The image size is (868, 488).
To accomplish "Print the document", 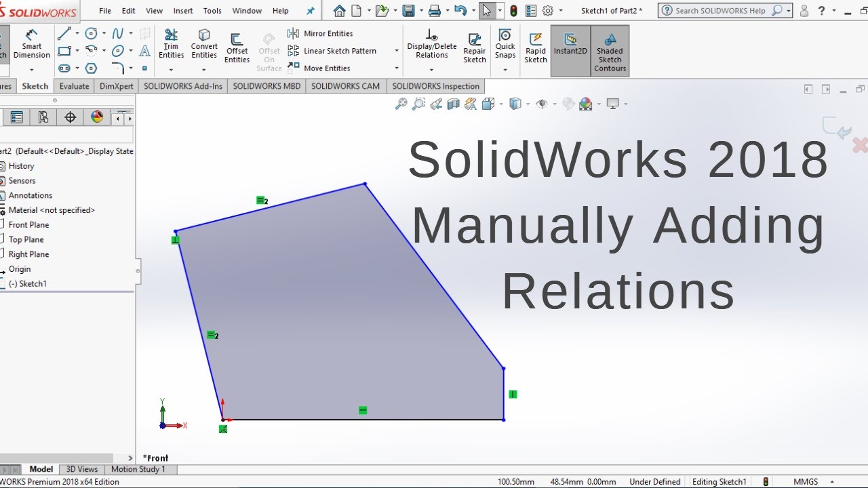I will click(x=435, y=10).
